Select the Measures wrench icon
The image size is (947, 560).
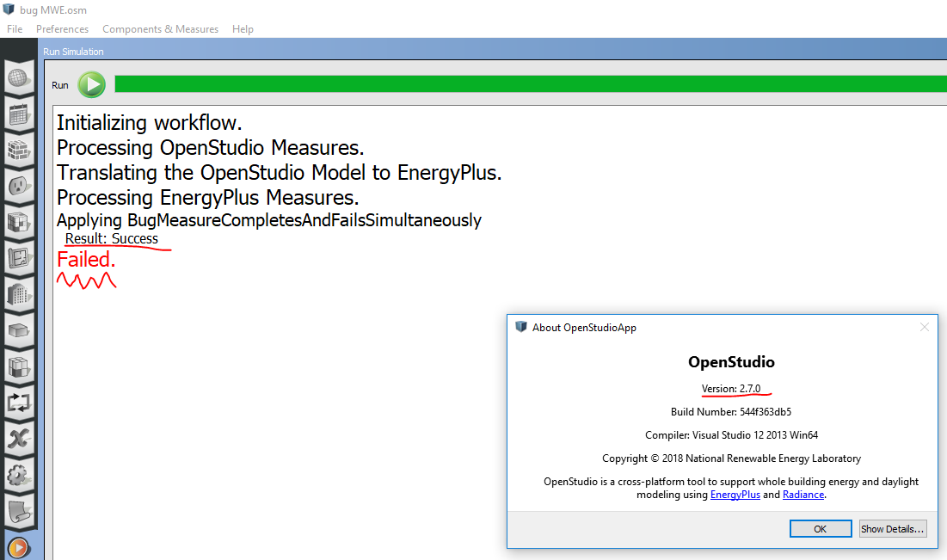[19, 439]
